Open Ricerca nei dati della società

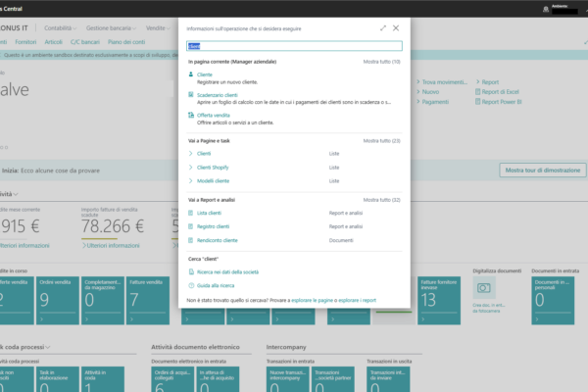tap(227, 272)
